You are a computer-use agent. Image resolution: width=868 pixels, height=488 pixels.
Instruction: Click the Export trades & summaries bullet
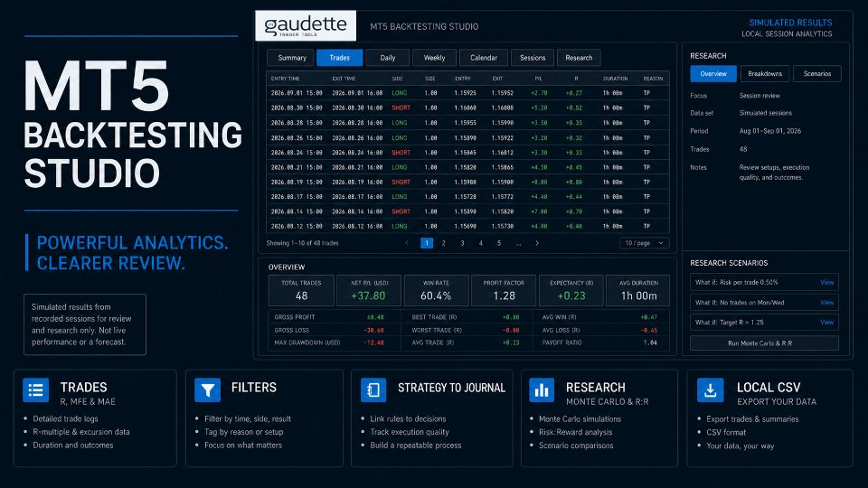coord(752,418)
